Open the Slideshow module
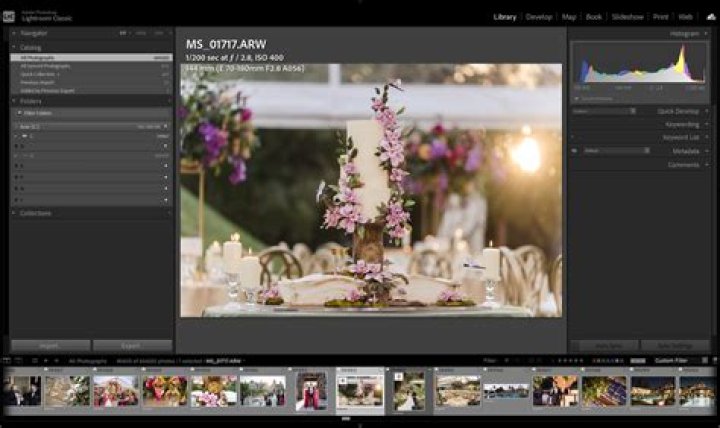 [627, 17]
